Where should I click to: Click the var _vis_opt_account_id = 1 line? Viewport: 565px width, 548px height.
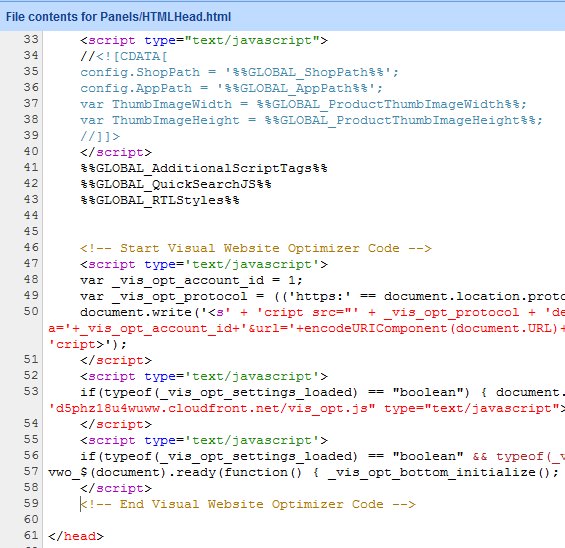(191, 280)
